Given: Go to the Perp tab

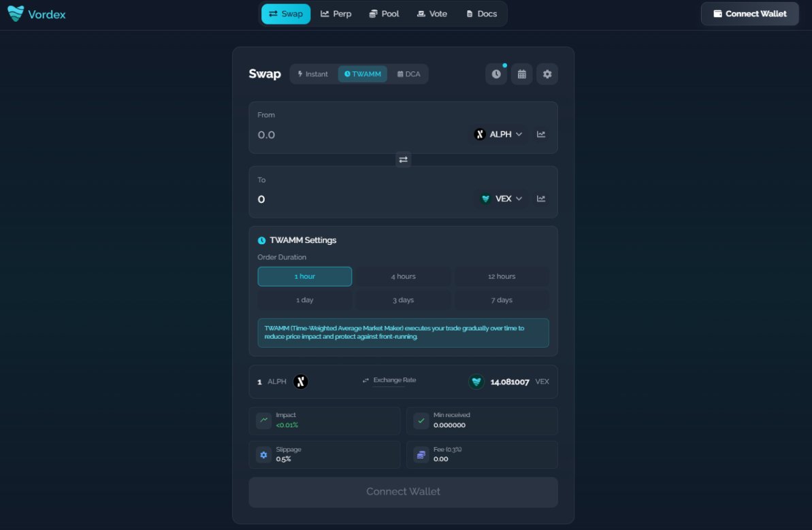Looking at the screenshot, I should point(336,14).
